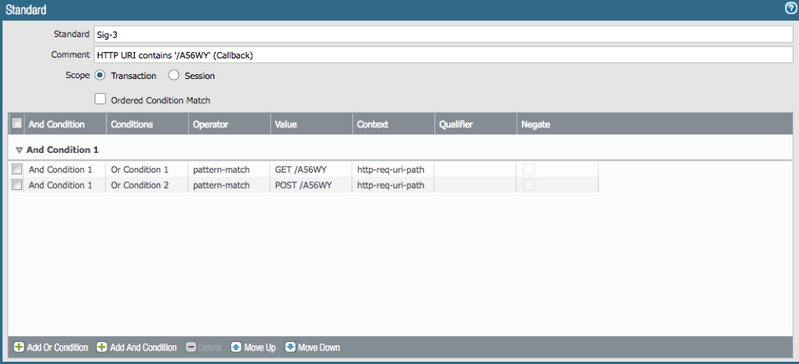799x364 pixels.
Task: Enable Ordered Condition Match checkbox
Action: tap(100, 99)
